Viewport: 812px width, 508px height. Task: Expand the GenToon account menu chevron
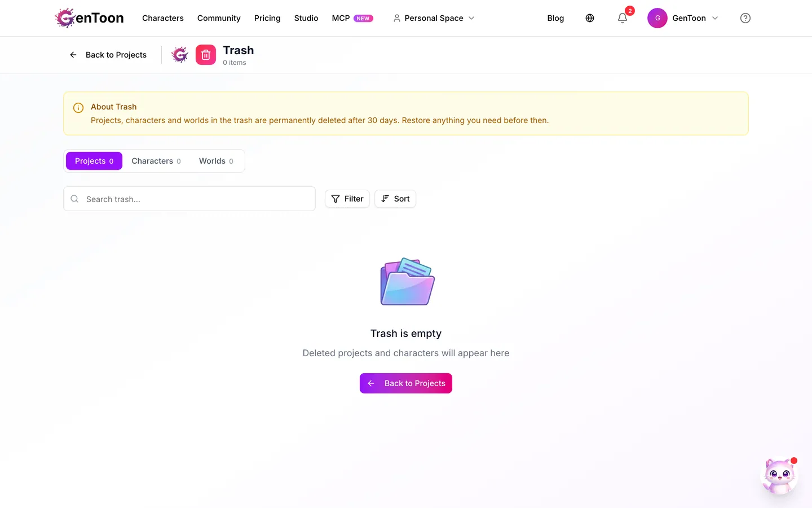pos(715,18)
